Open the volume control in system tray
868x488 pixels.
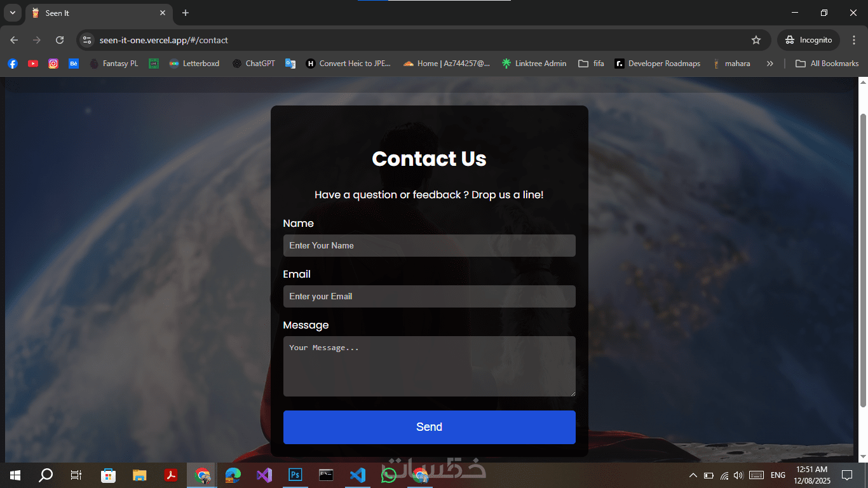click(738, 475)
